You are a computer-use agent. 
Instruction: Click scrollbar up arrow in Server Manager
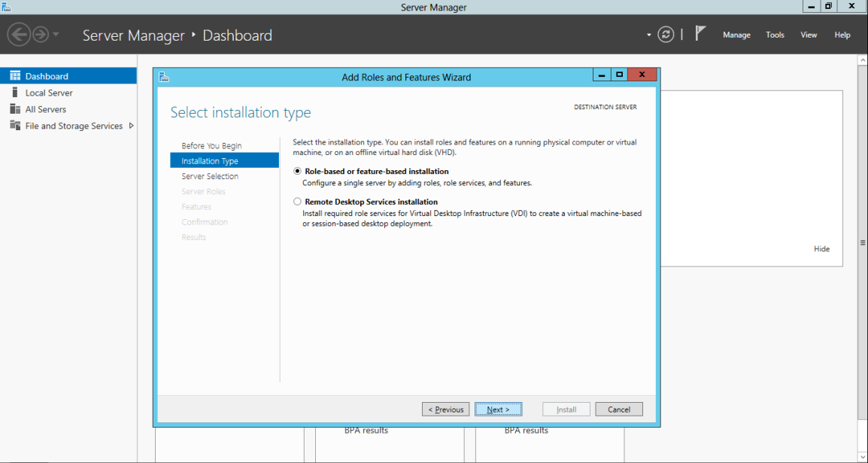(x=863, y=59)
